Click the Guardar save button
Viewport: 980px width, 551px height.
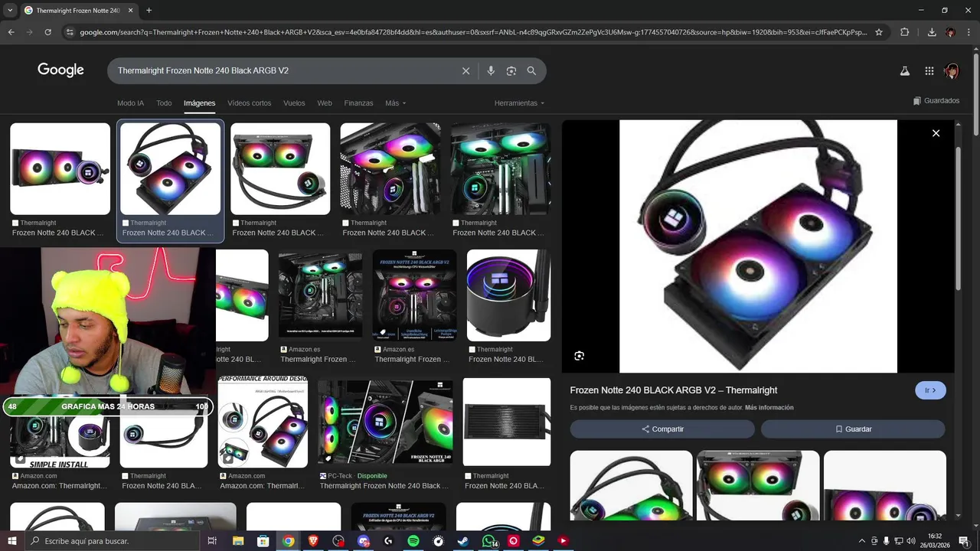[x=853, y=429]
